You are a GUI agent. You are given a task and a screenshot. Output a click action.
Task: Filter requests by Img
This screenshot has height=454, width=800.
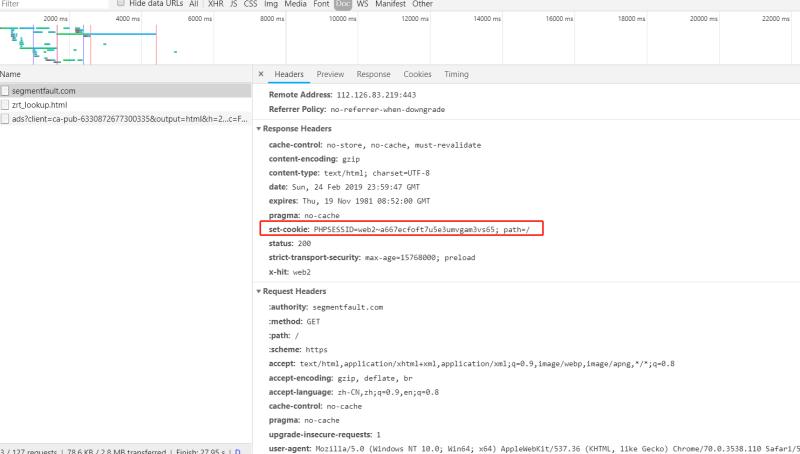coord(271,4)
